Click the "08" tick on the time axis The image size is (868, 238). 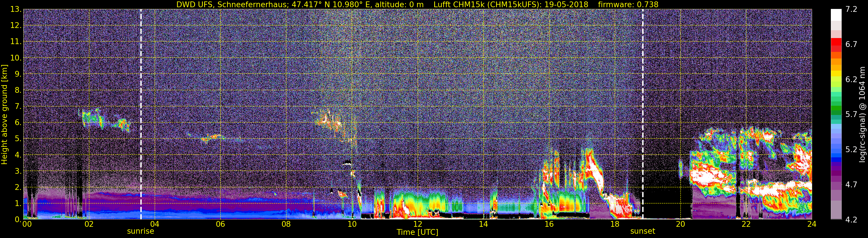point(286,224)
